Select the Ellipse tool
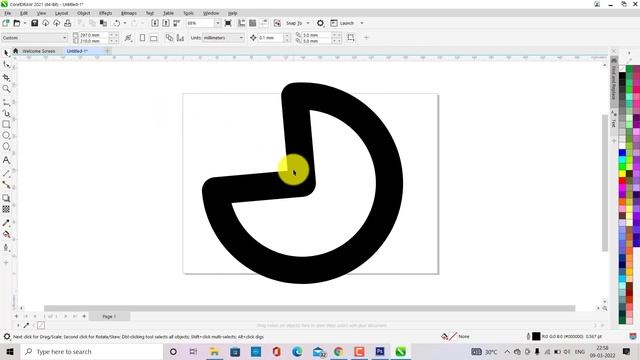This screenshot has width=640, height=360. pyautogui.click(x=6, y=135)
